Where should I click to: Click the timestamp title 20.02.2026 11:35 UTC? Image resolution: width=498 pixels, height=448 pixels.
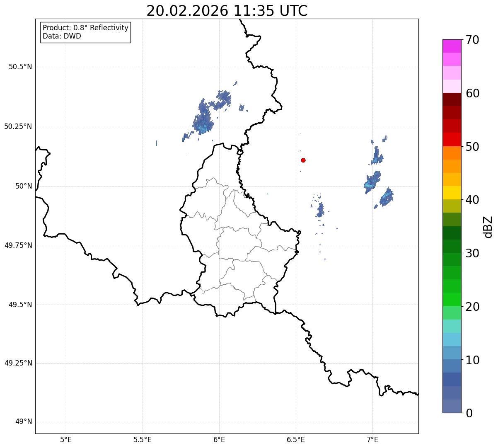pos(227,11)
